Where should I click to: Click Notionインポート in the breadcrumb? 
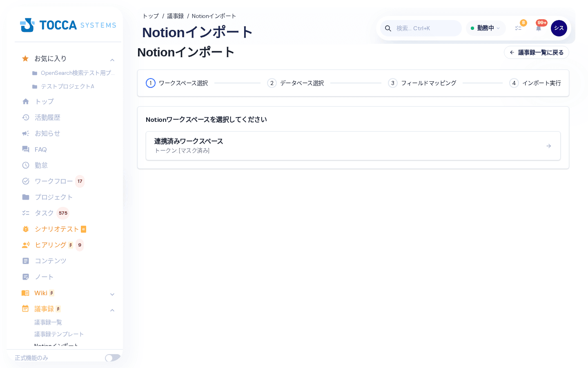[214, 16]
